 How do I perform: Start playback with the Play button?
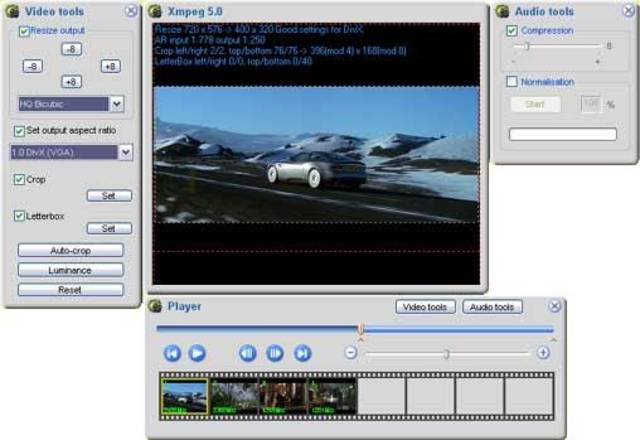197,353
